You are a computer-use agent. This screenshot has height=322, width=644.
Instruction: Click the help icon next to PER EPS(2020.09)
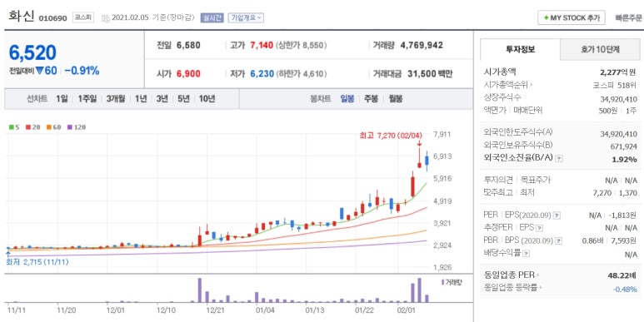pyautogui.click(x=557, y=215)
